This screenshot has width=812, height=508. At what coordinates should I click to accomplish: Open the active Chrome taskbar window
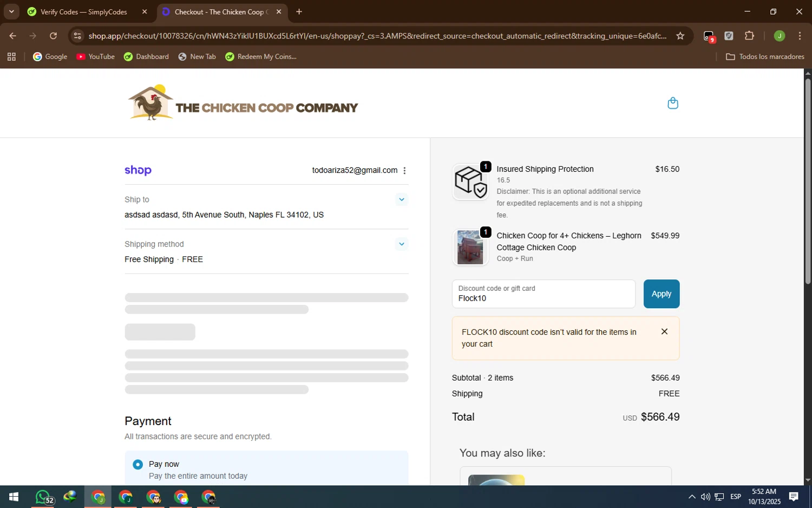(98, 497)
